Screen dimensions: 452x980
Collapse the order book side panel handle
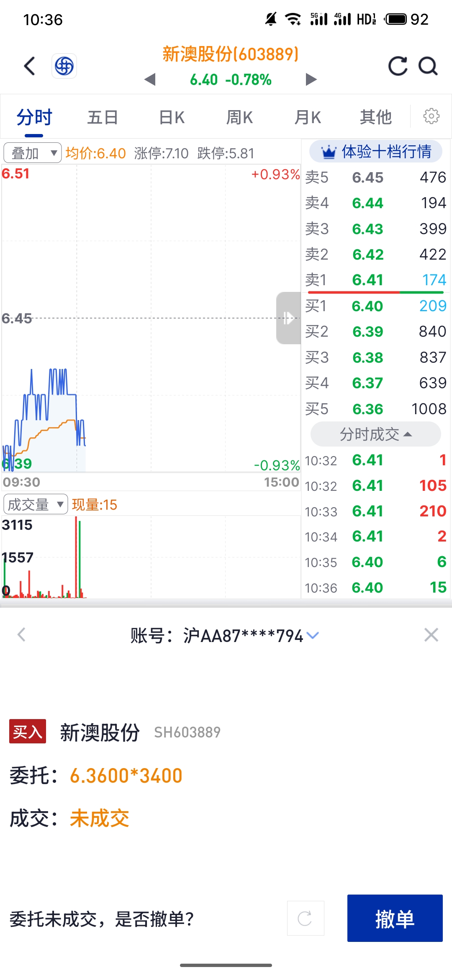tap(288, 318)
